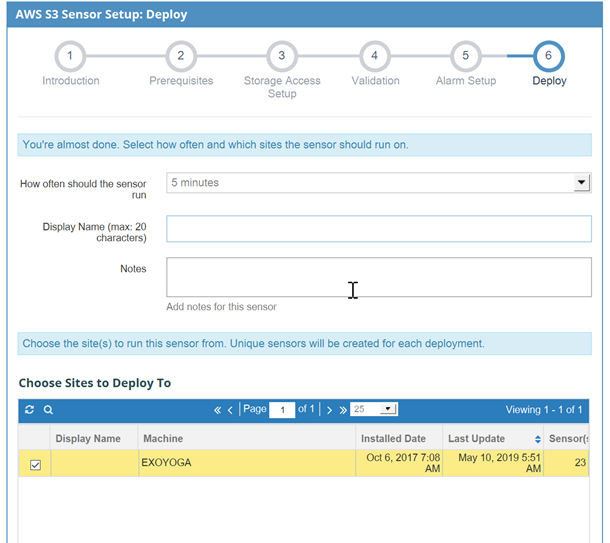This screenshot has width=610, height=543.
Task: Sort by Machine column header
Action: (247, 438)
